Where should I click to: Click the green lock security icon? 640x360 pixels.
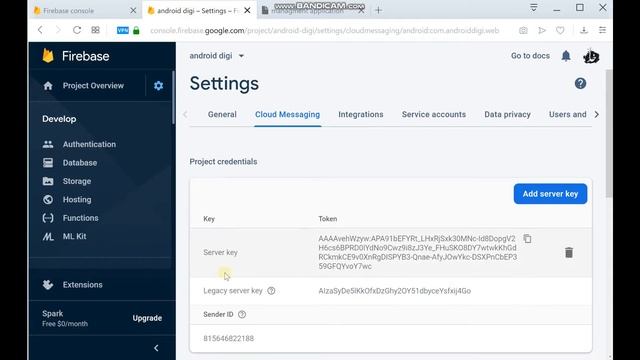[136, 30]
